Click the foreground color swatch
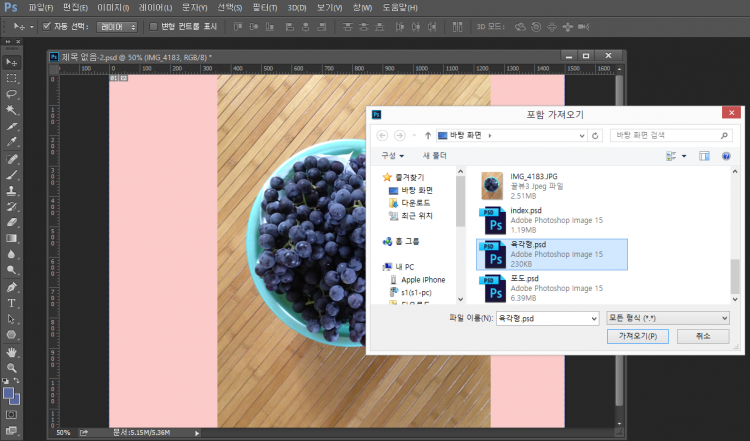Screen dimensions: 750x441 tap(9, 393)
